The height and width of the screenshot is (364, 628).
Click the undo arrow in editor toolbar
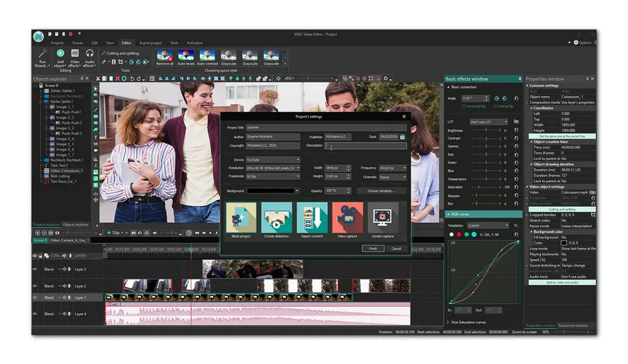132,78
